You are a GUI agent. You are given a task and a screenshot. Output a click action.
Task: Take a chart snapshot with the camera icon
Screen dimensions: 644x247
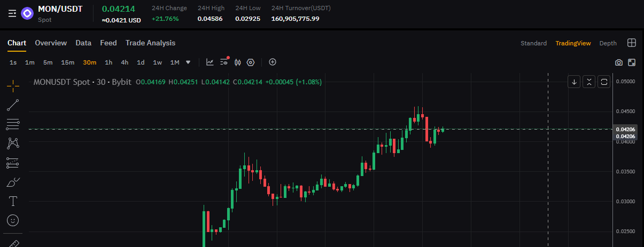[x=619, y=63]
